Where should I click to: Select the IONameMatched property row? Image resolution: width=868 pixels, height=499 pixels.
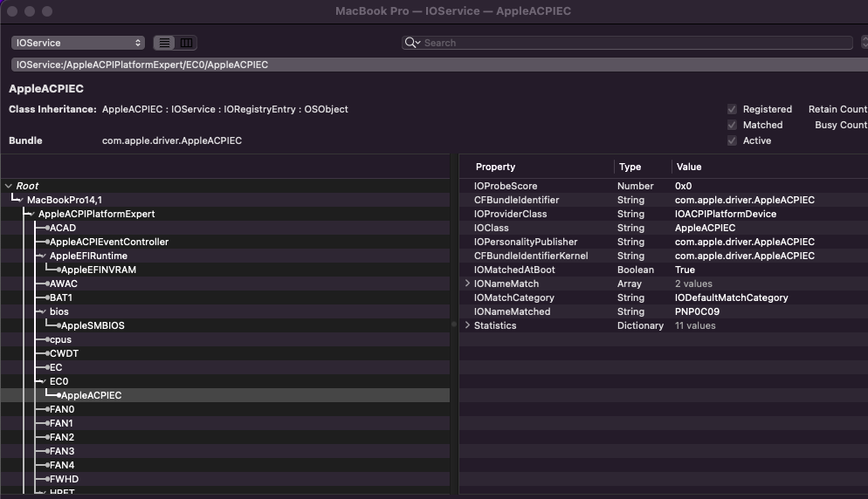[664, 311]
